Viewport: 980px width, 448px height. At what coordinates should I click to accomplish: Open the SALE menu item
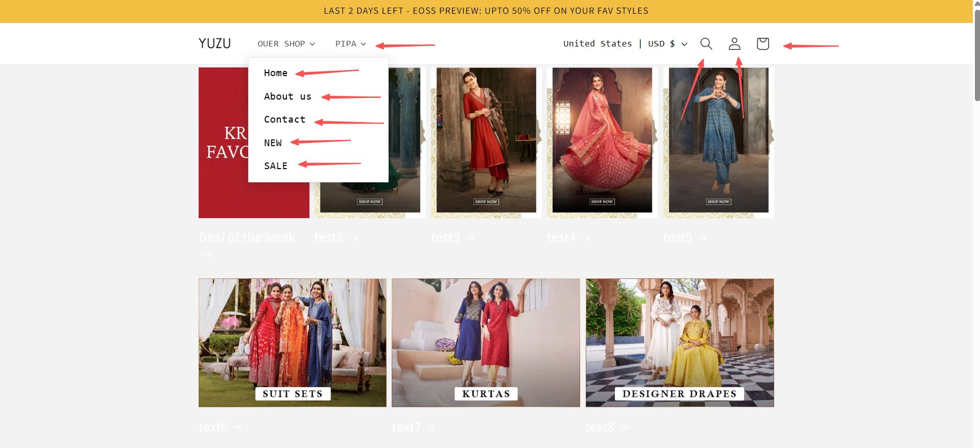tap(276, 166)
